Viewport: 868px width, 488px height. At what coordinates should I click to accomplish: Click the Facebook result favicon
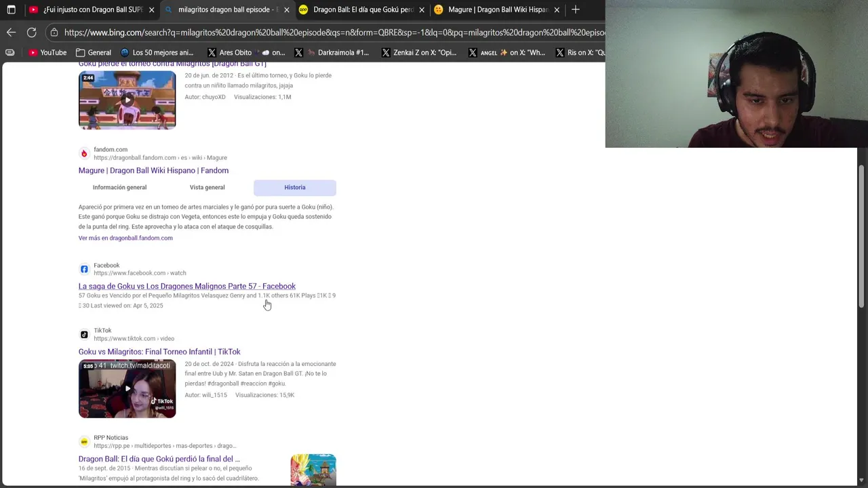tap(84, 269)
